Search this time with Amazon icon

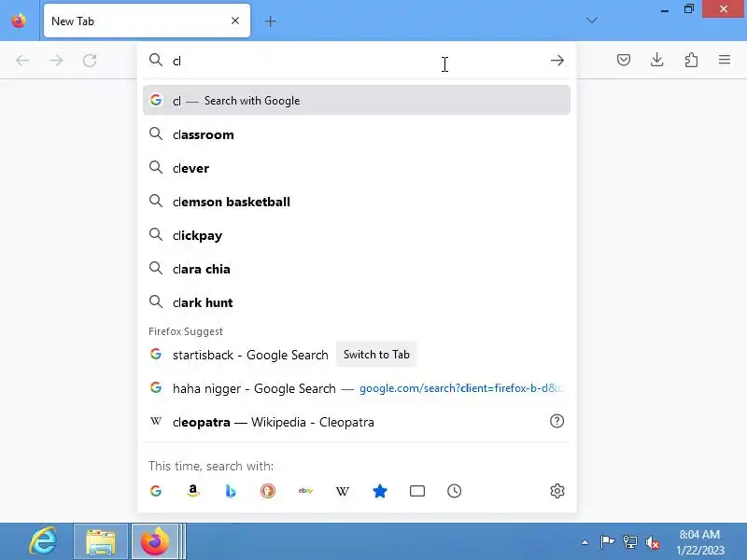(x=193, y=491)
